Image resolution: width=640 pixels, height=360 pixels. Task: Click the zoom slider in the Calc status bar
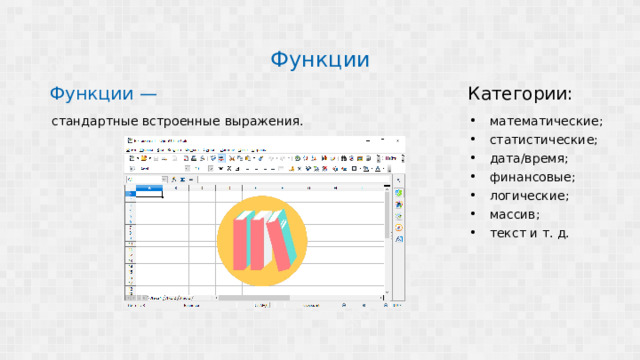pyautogui.click(x=364, y=305)
